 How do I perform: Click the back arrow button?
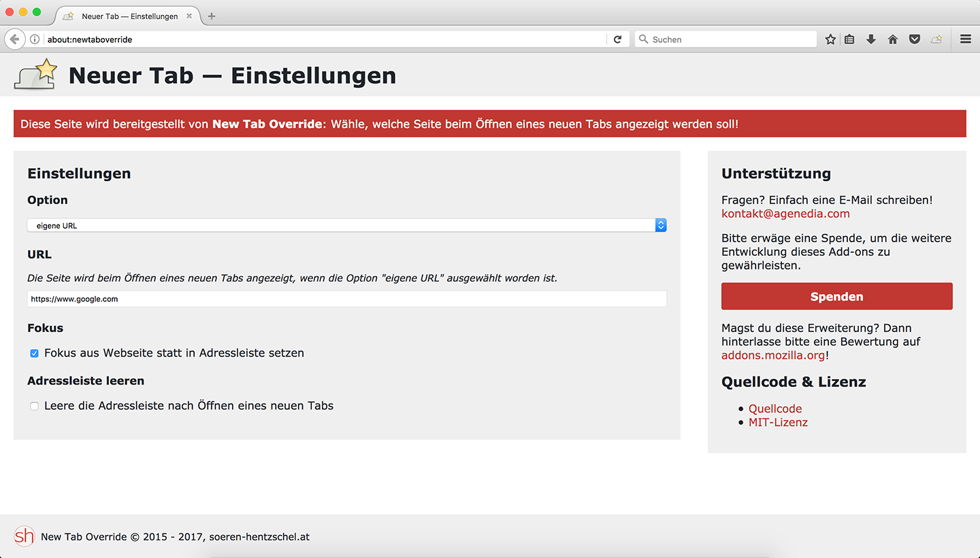coord(14,39)
